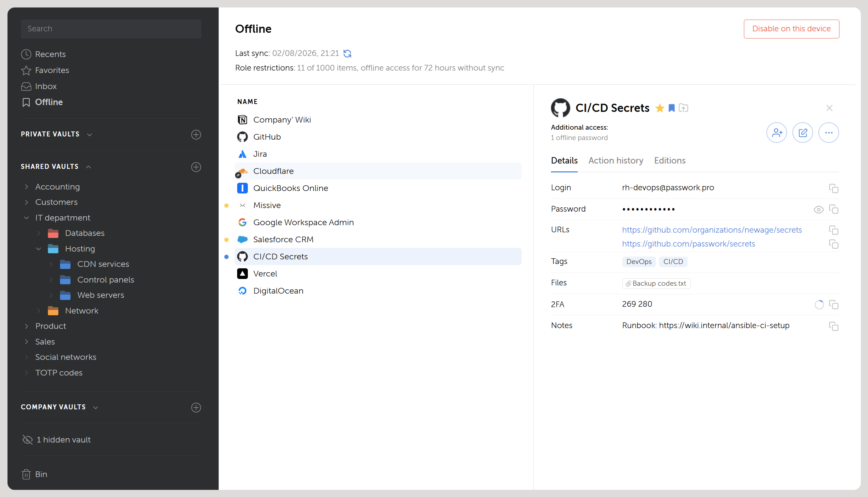868x497 pixels.
Task: Copy the passwork/secrets URL
Action: (833, 244)
